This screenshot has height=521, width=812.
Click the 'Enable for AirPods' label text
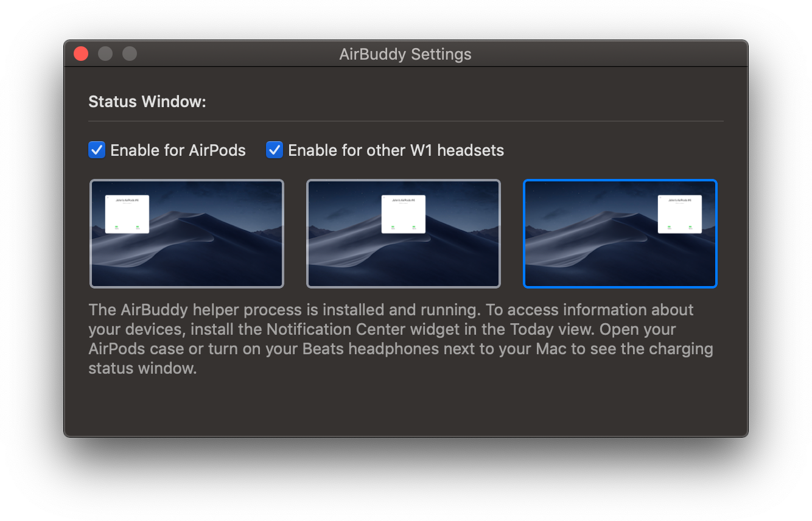178,150
